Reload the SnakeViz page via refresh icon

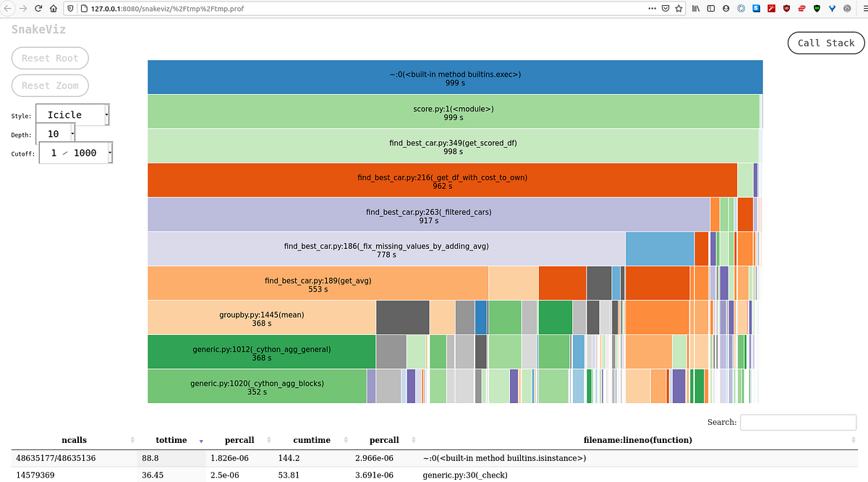[36, 9]
